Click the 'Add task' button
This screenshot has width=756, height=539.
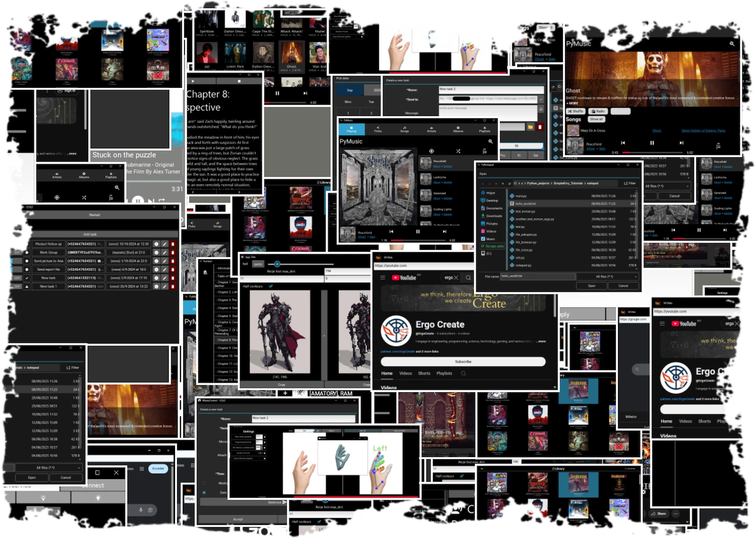pyautogui.click(x=90, y=234)
